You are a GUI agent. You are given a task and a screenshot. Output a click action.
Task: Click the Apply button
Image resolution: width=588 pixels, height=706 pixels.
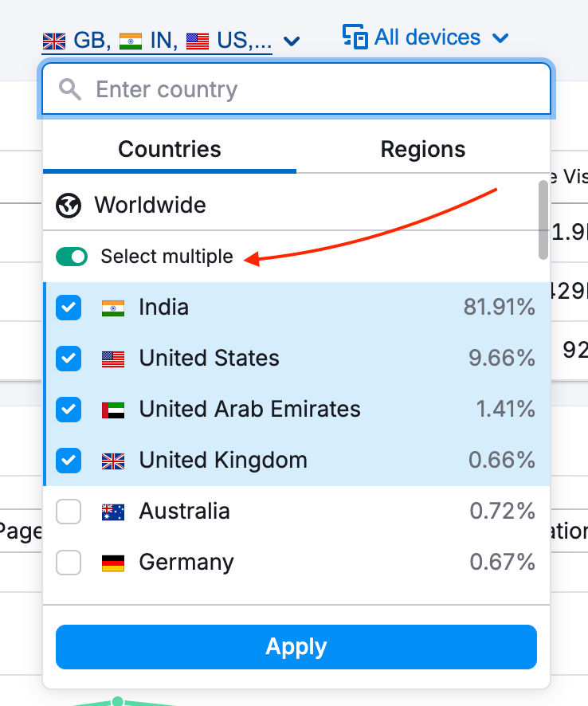pos(296,647)
